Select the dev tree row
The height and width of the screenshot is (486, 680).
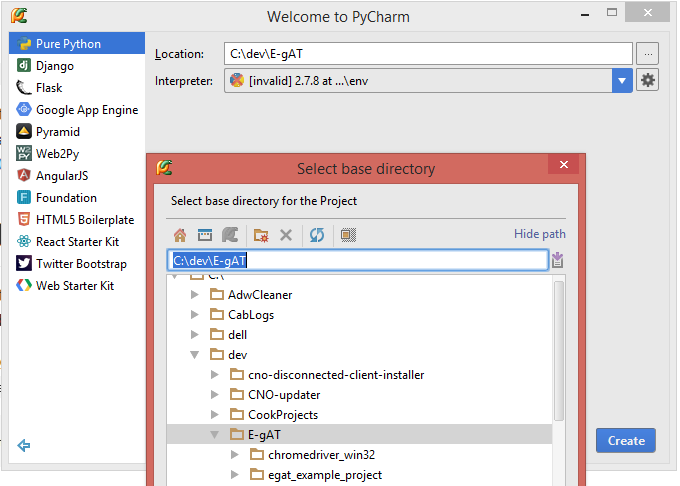tap(359, 355)
